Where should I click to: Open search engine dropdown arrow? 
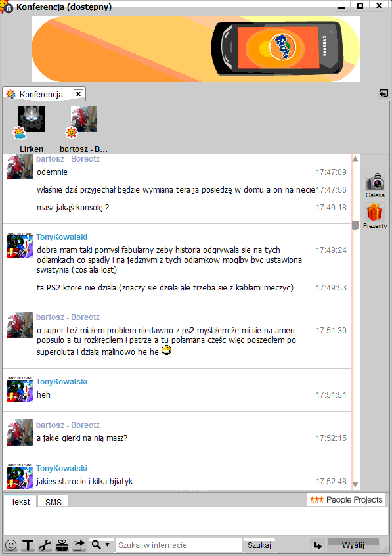click(108, 544)
